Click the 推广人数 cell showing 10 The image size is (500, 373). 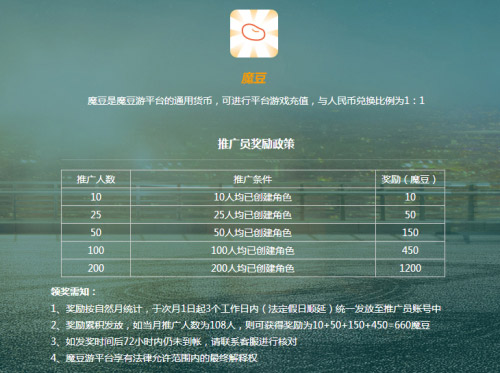click(x=96, y=197)
